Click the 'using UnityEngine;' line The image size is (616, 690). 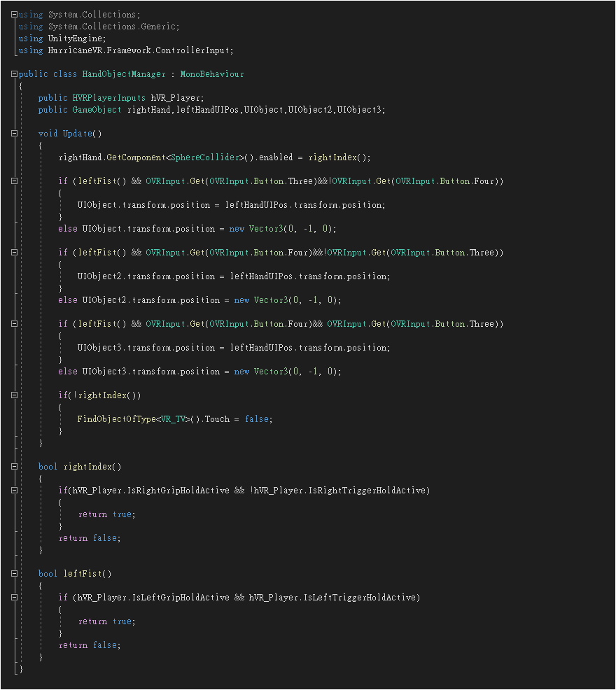point(62,38)
